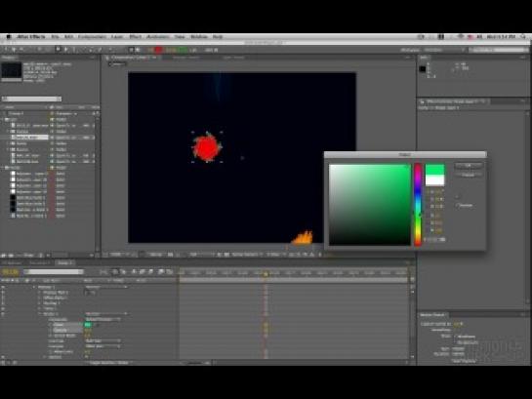Select the Zoom tool in toolbar
532x399 pixels.
pyautogui.click(x=21, y=50)
